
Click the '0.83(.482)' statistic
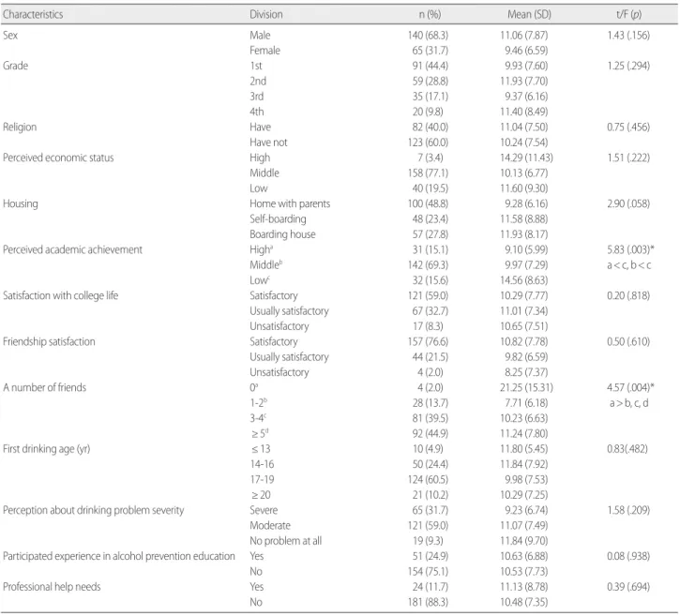point(627,449)
